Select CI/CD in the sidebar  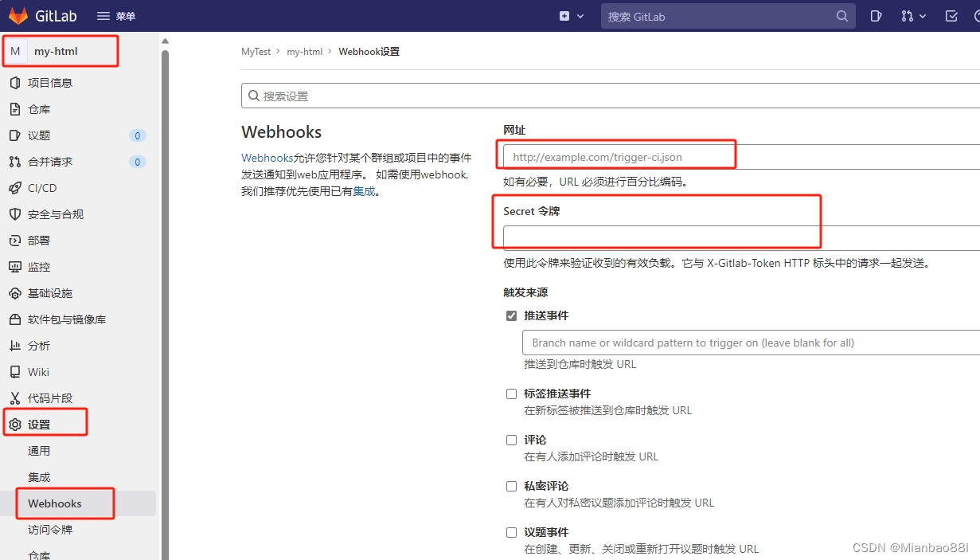point(41,188)
